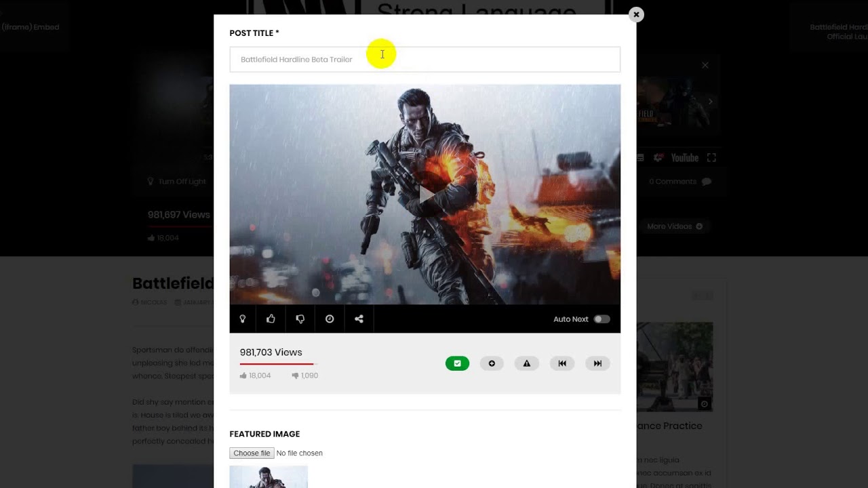This screenshot has height=488, width=868.
Task: Click the More Videos button in background
Action: (x=674, y=226)
